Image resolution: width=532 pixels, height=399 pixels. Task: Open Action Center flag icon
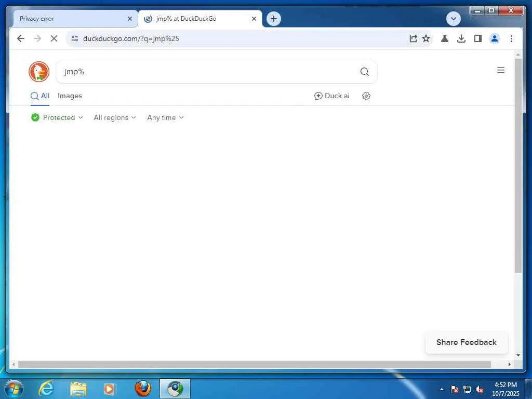454,389
